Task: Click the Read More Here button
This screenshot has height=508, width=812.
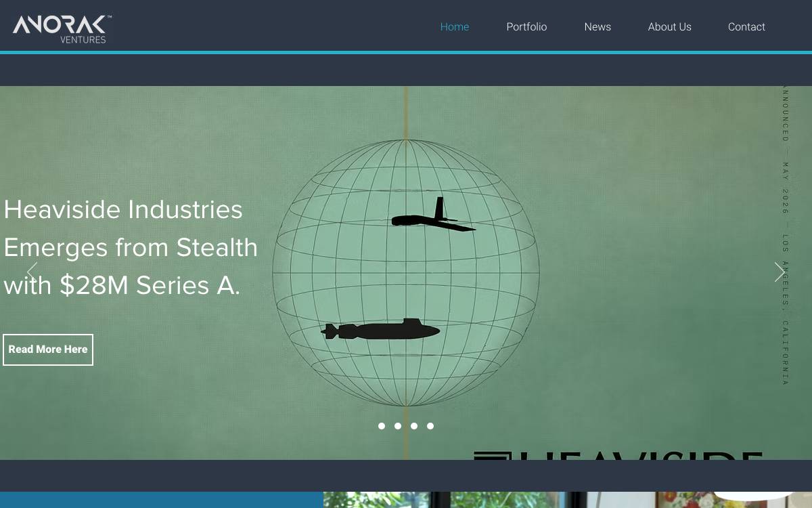Action: pos(48,350)
